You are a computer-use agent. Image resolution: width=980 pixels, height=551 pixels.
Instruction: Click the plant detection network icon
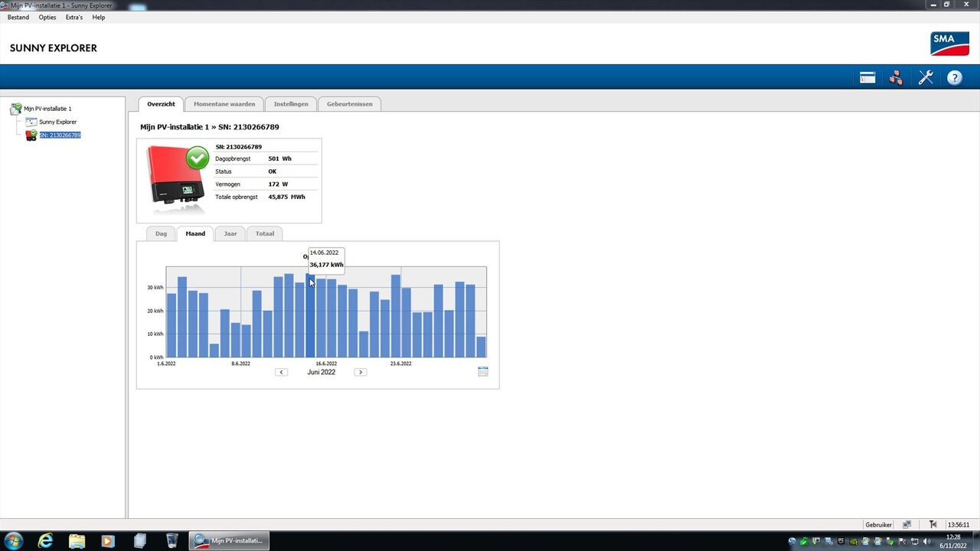[896, 77]
